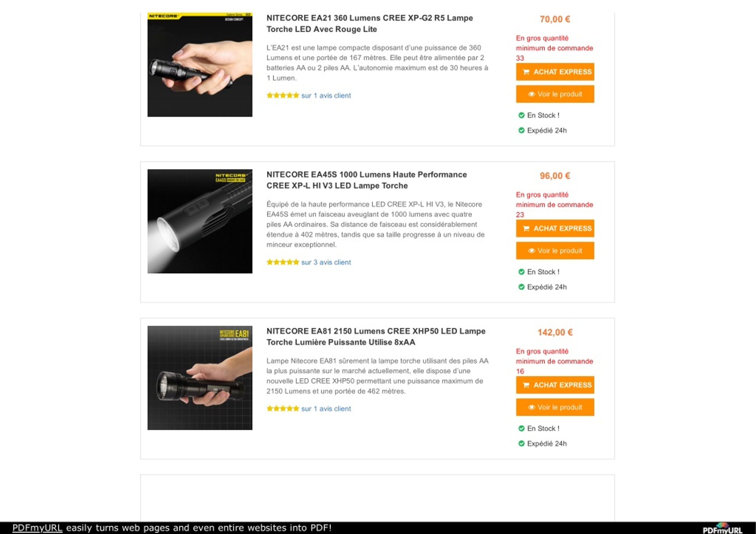Click green En Stock check icon for EA21
This screenshot has width=756, height=534.
click(521, 115)
